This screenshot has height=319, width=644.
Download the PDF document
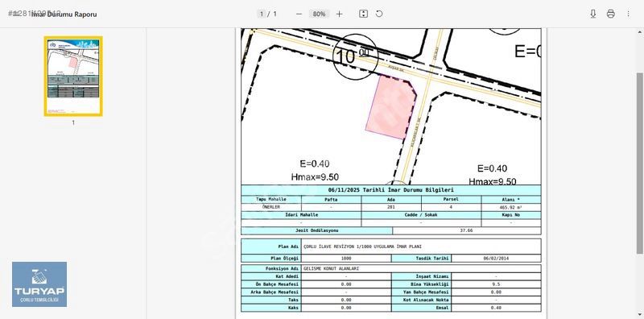tap(593, 14)
